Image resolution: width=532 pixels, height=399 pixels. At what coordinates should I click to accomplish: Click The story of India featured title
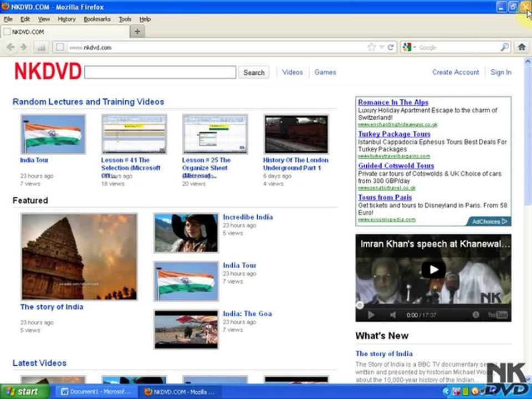[52, 306]
